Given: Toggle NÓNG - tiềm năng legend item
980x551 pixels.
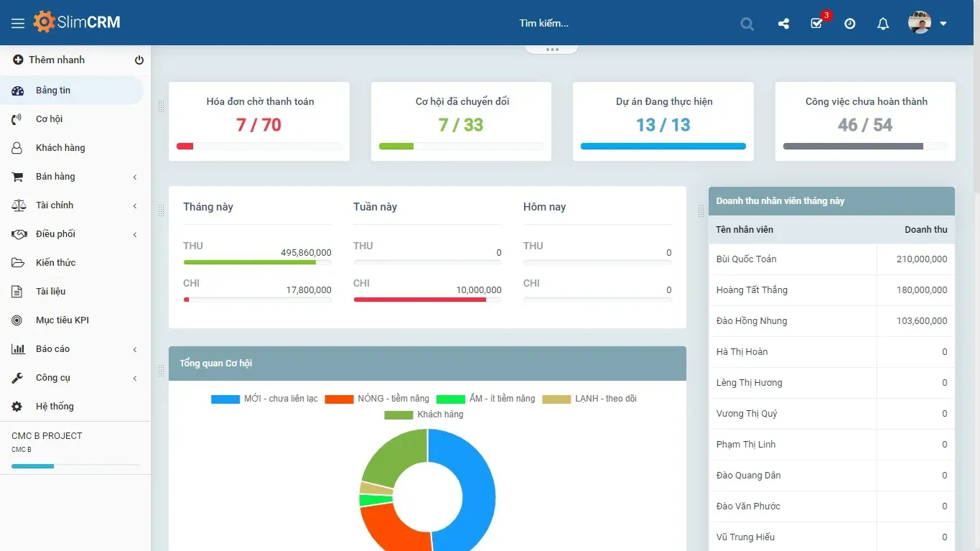Looking at the screenshot, I should click(x=377, y=399).
